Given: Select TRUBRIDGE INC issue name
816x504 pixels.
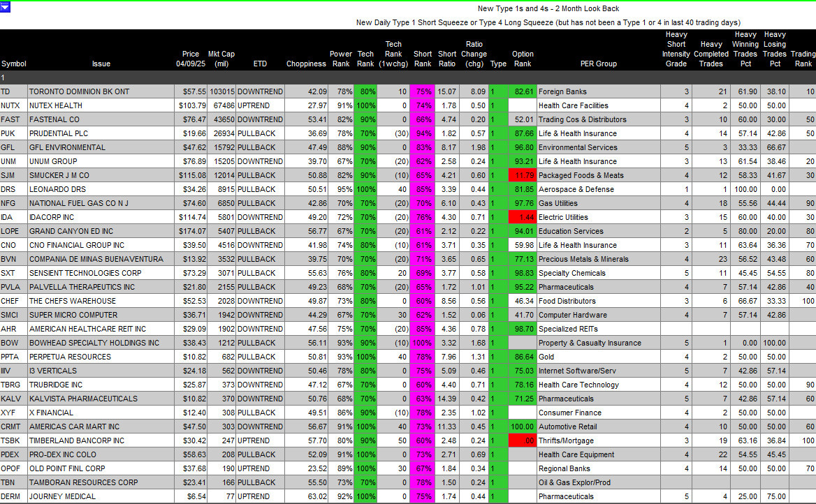Looking at the screenshot, I should tap(56, 385).
